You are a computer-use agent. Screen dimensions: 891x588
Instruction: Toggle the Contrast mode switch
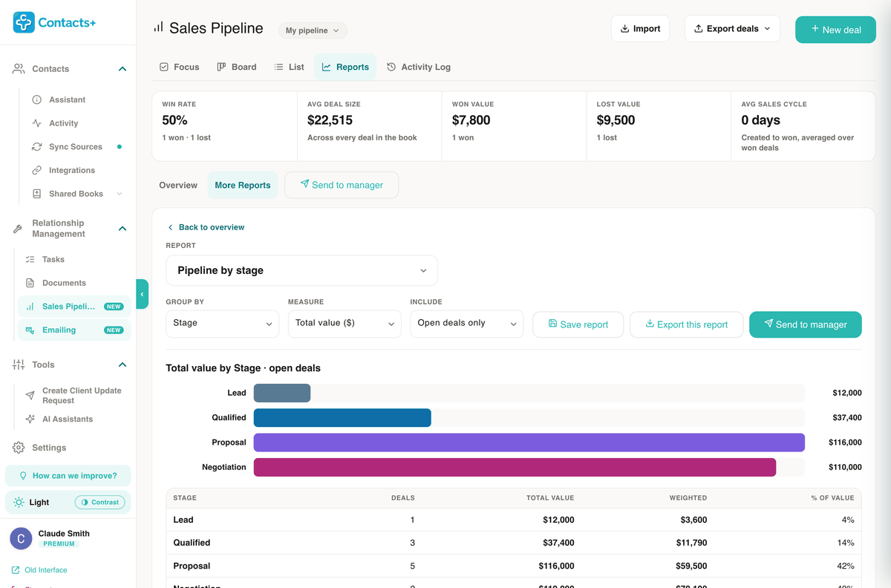[100, 503]
